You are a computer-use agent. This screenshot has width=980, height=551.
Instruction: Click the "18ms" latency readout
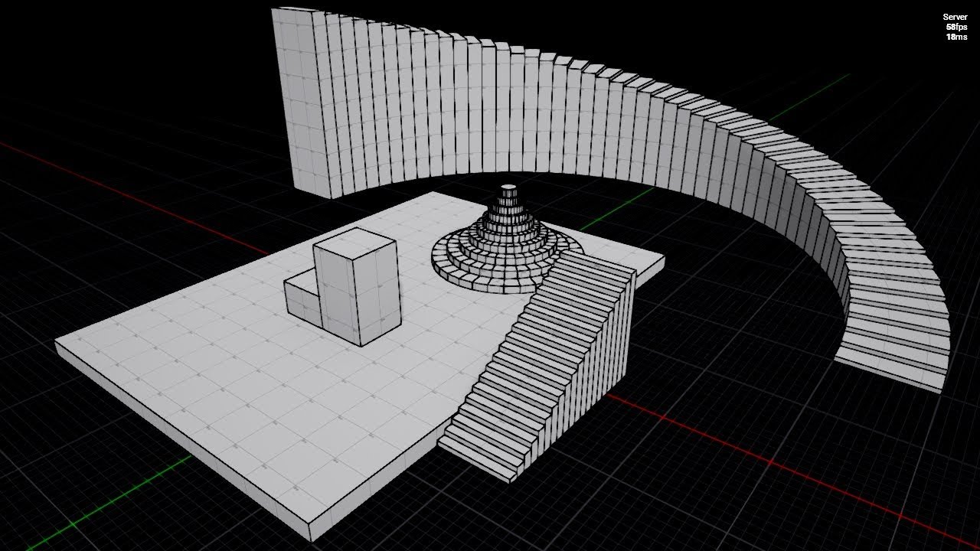pos(956,37)
